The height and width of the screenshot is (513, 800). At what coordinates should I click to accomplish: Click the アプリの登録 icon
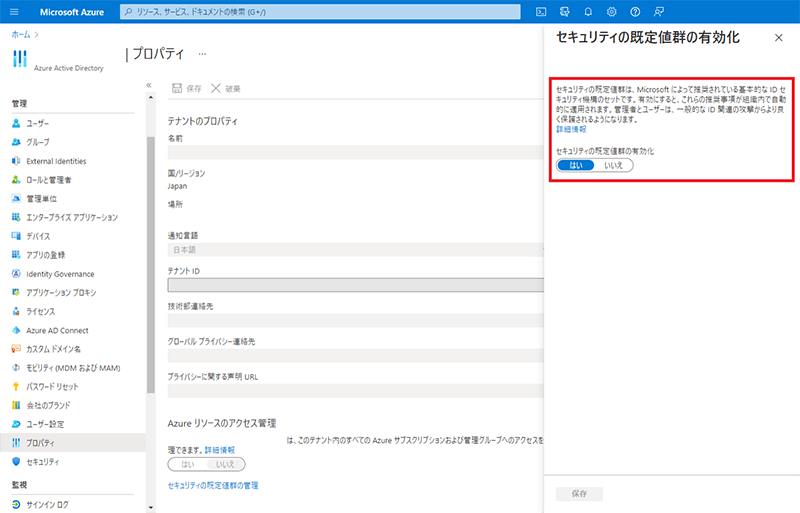coord(16,255)
